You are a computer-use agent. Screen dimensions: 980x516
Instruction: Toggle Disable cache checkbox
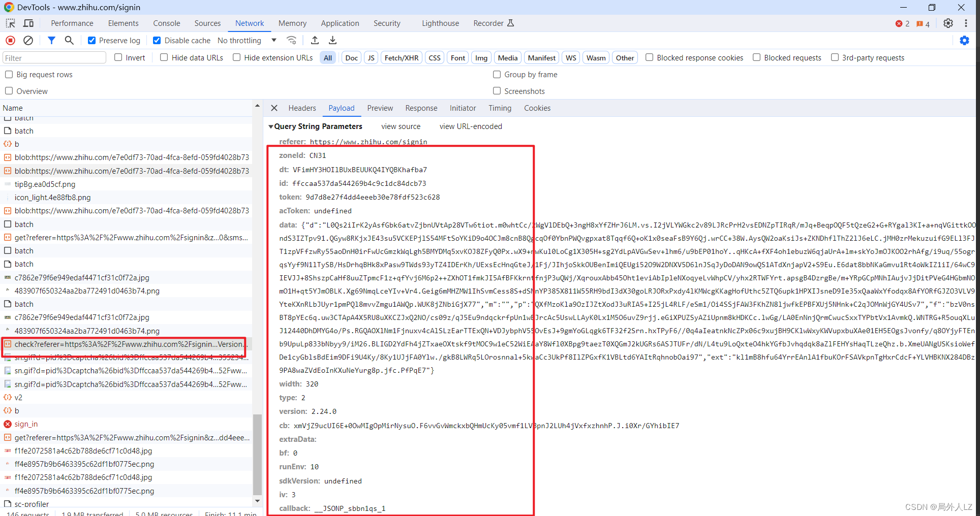point(157,41)
